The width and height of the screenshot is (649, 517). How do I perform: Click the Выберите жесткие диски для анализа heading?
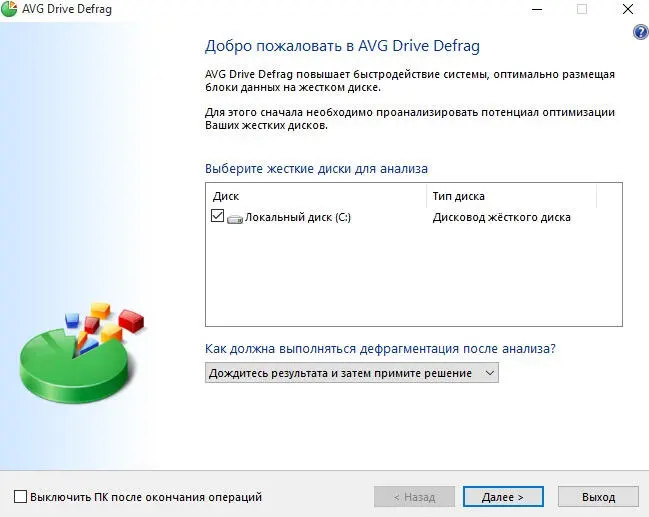(316, 169)
